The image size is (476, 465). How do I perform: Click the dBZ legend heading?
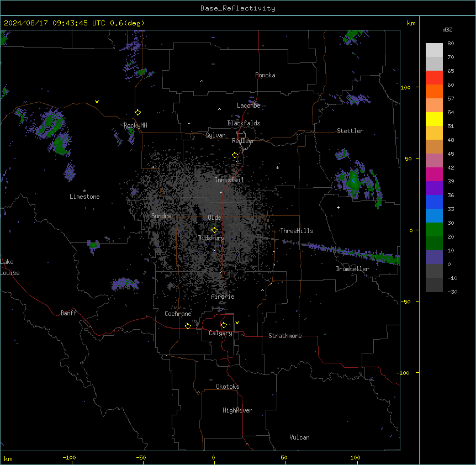click(447, 29)
